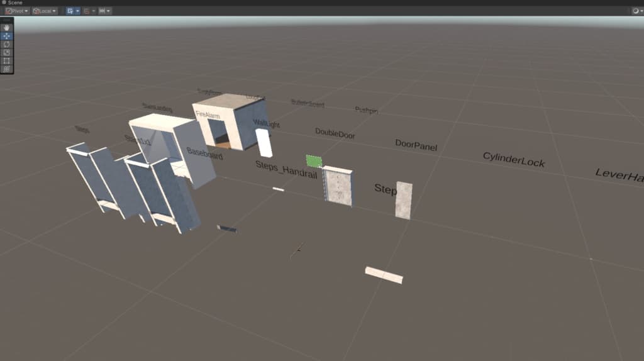644x361 pixels.
Task: Open the Pivot handle position dropdown
Action: (x=17, y=11)
